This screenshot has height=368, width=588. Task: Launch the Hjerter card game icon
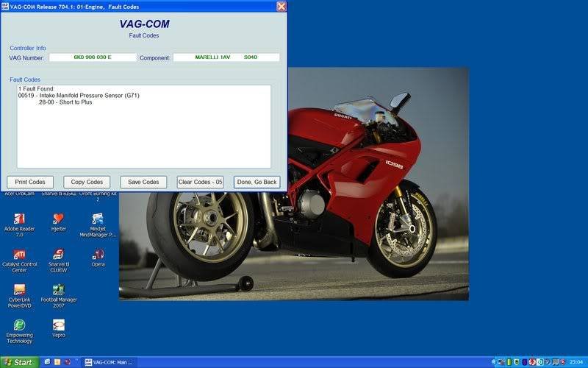point(59,219)
